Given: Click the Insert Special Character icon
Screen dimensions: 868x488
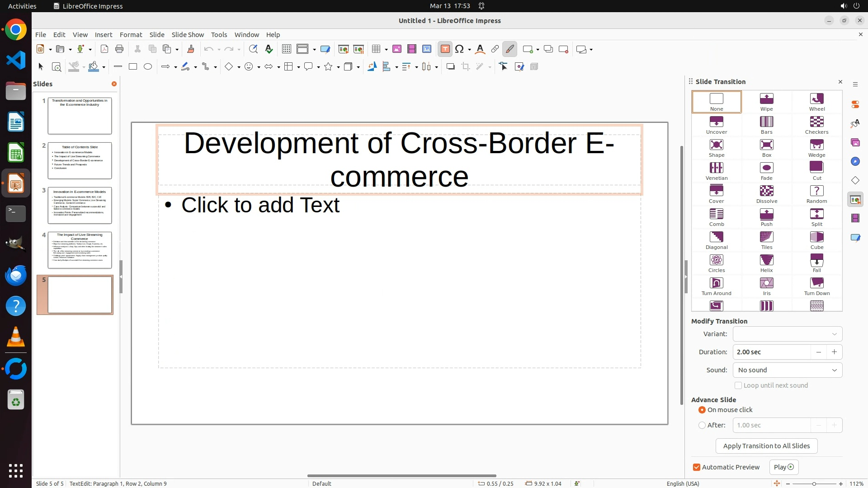Looking at the screenshot, I should (x=459, y=49).
